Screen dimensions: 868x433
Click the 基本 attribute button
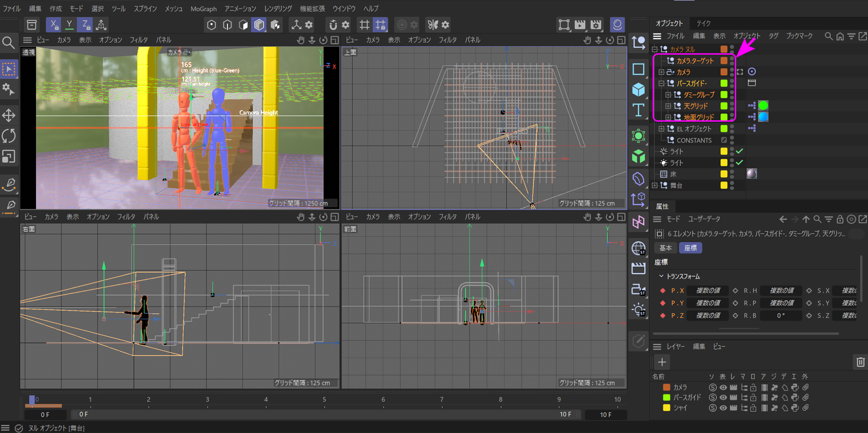(x=665, y=248)
